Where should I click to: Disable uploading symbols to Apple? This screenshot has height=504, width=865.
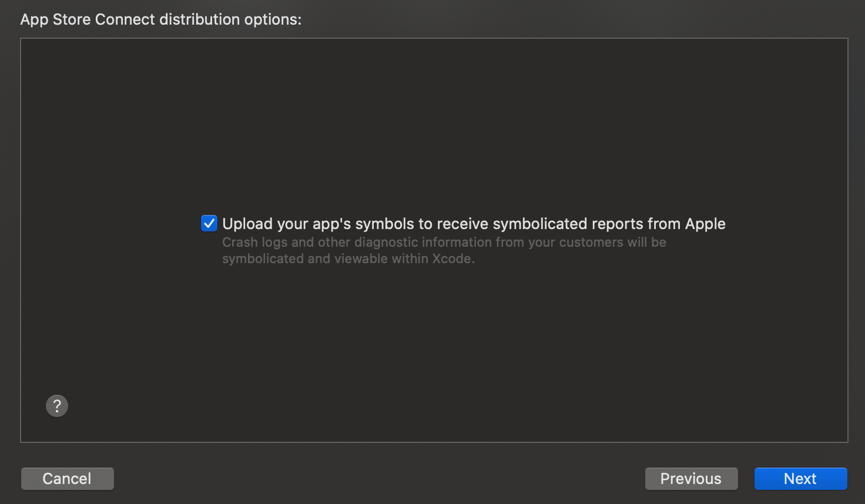tap(209, 224)
